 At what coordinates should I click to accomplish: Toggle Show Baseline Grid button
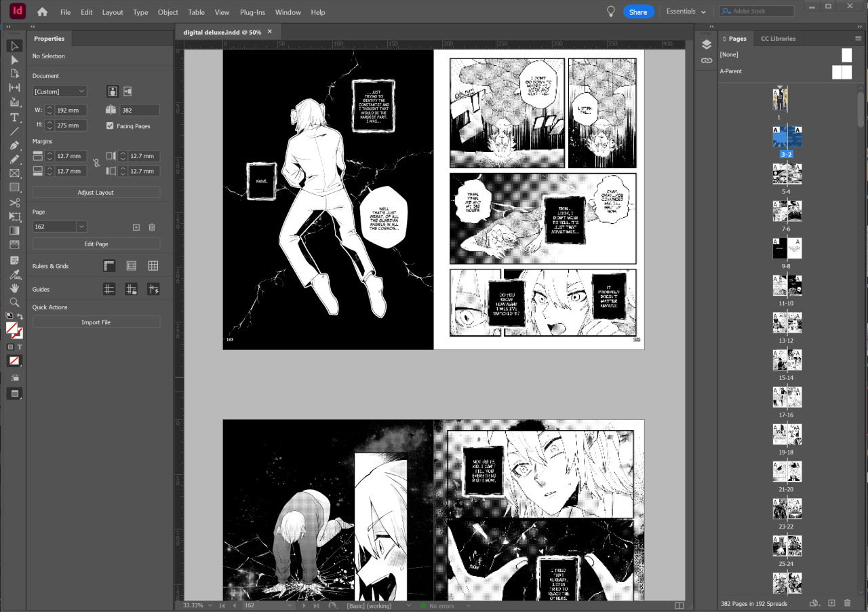click(x=132, y=266)
